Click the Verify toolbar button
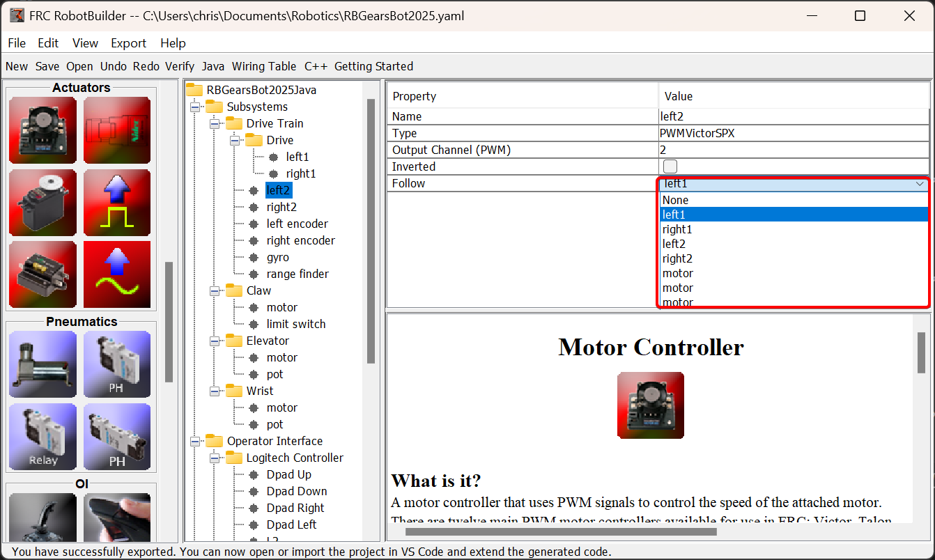 click(x=180, y=66)
